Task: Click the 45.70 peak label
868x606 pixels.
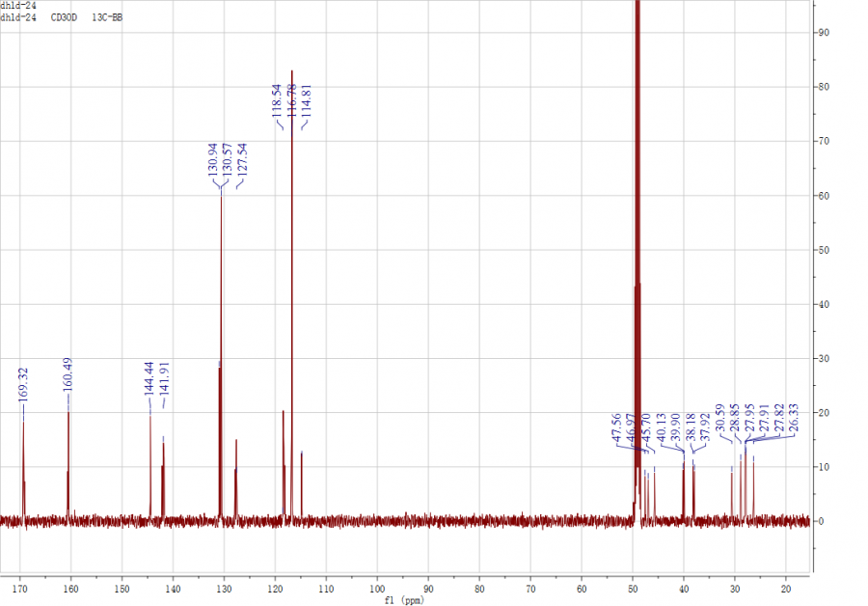Action: [645, 427]
